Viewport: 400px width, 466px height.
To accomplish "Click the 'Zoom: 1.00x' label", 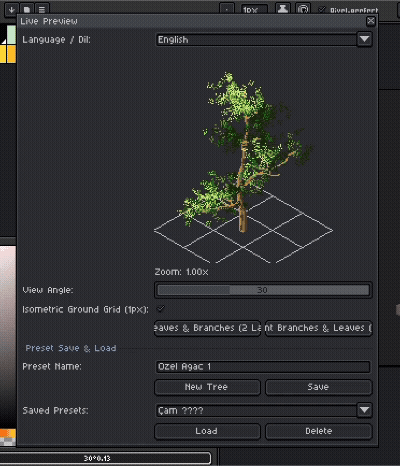I will point(181,272).
